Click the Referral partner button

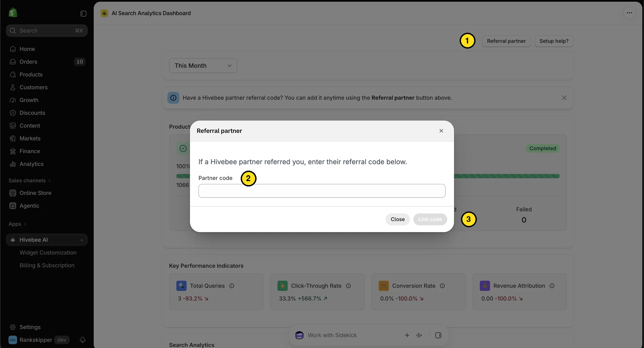click(506, 41)
